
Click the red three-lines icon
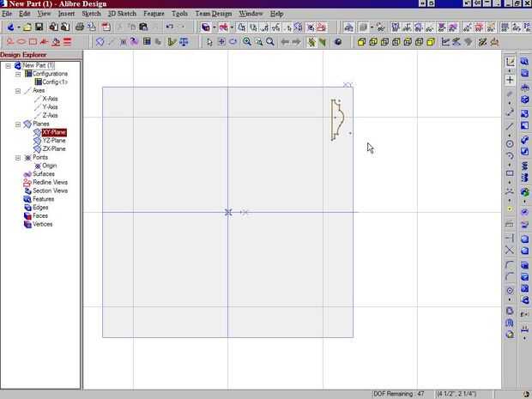tap(68, 42)
